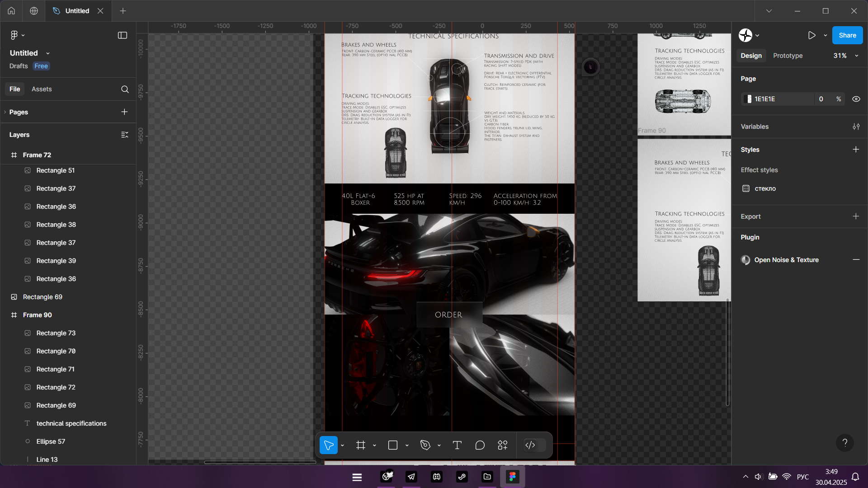Select the Frame tool
Screen dimensions: 868x488
tap(360, 445)
